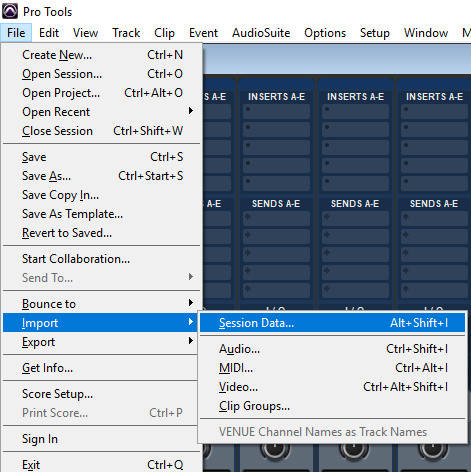Expand the Export submenu
The width and height of the screenshot is (471, 472).
tap(101, 342)
